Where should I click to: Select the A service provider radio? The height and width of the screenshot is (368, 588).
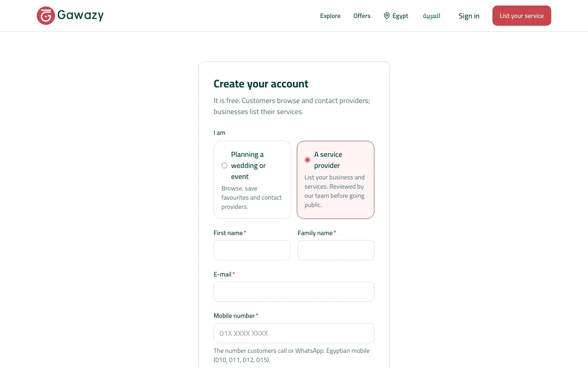click(x=308, y=160)
